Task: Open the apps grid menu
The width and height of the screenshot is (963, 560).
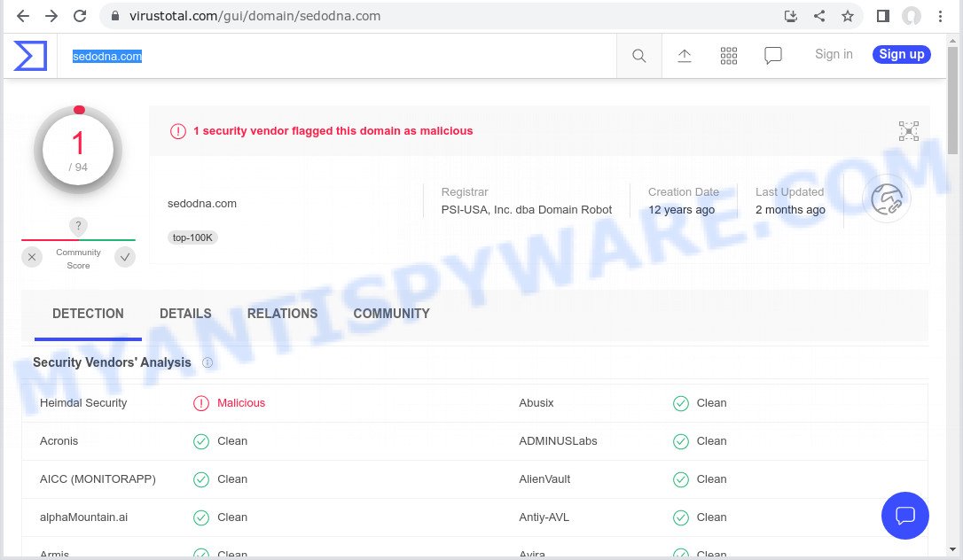Action: [728, 56]
